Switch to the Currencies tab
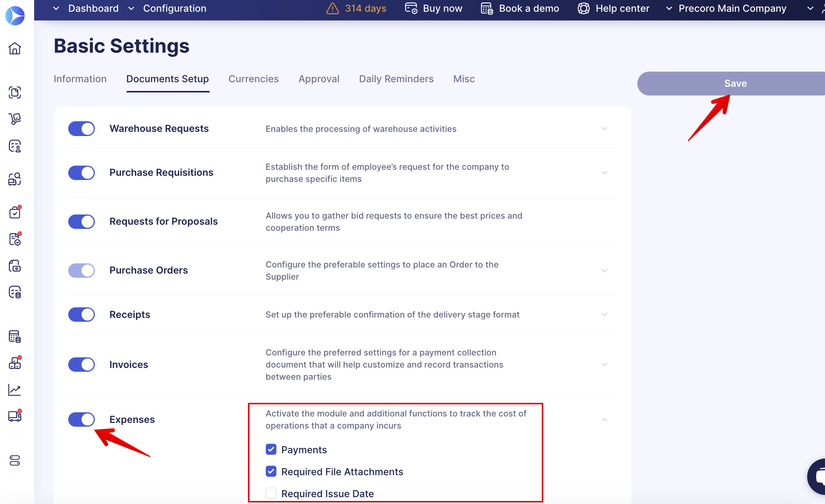This screenshot has width=825, height=504. 254,79
